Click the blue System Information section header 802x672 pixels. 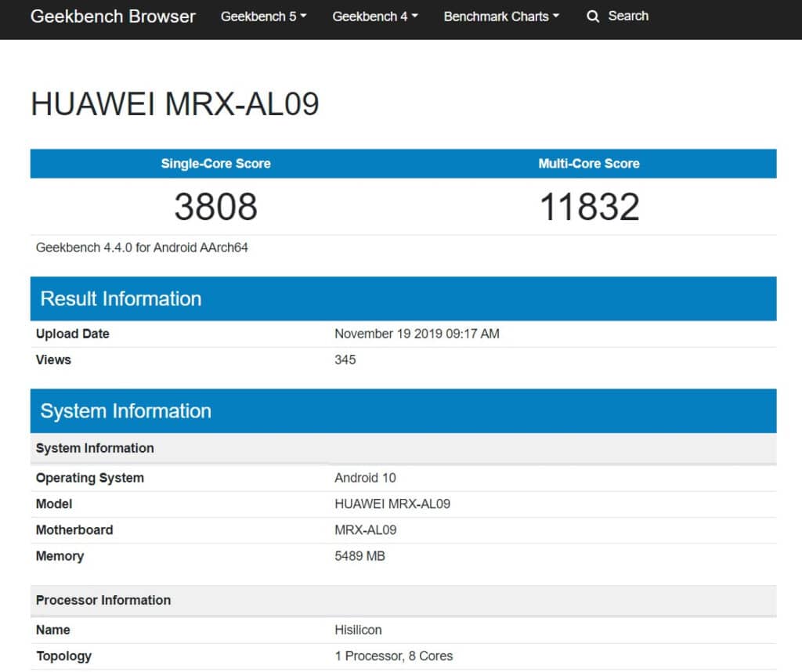pyautogui.click(x=403, y=411)
